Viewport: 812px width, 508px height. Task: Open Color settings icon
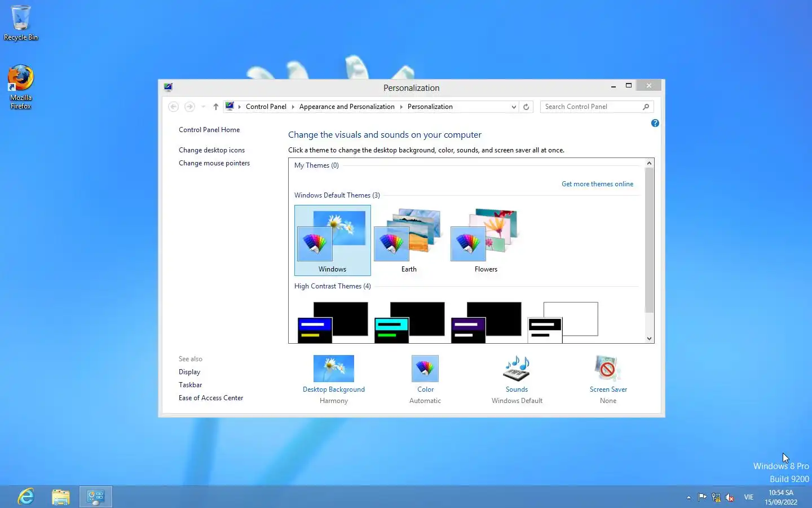[x=425, y=369]
